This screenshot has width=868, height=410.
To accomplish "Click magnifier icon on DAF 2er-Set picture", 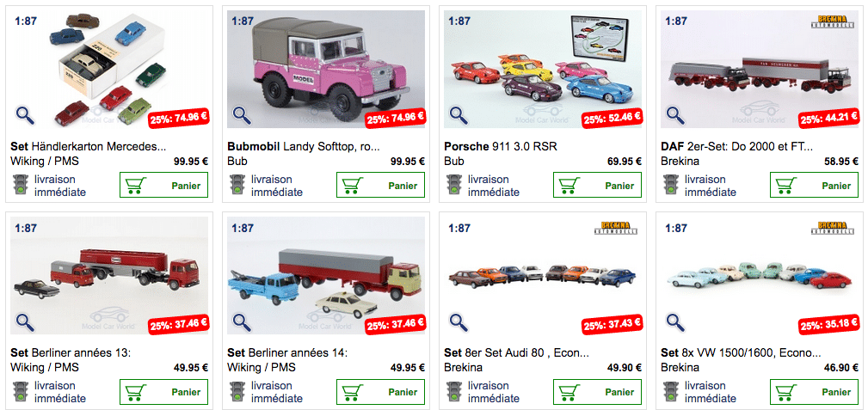I will point(675,115).
